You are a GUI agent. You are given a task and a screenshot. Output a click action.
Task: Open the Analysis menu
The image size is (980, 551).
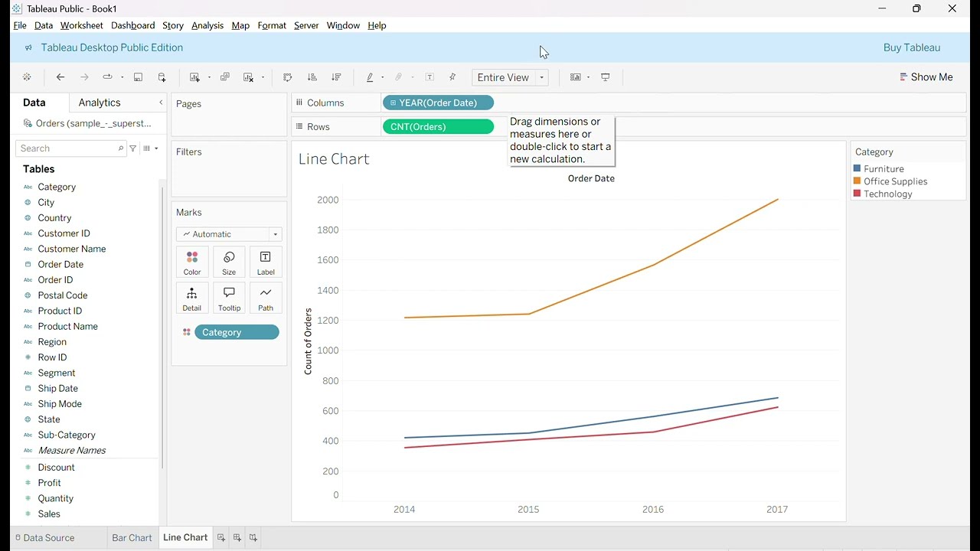207,25
